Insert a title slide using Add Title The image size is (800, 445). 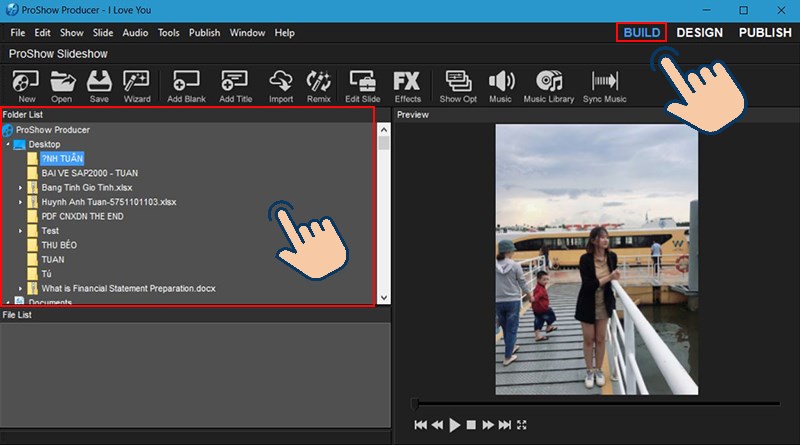[235, 87]
